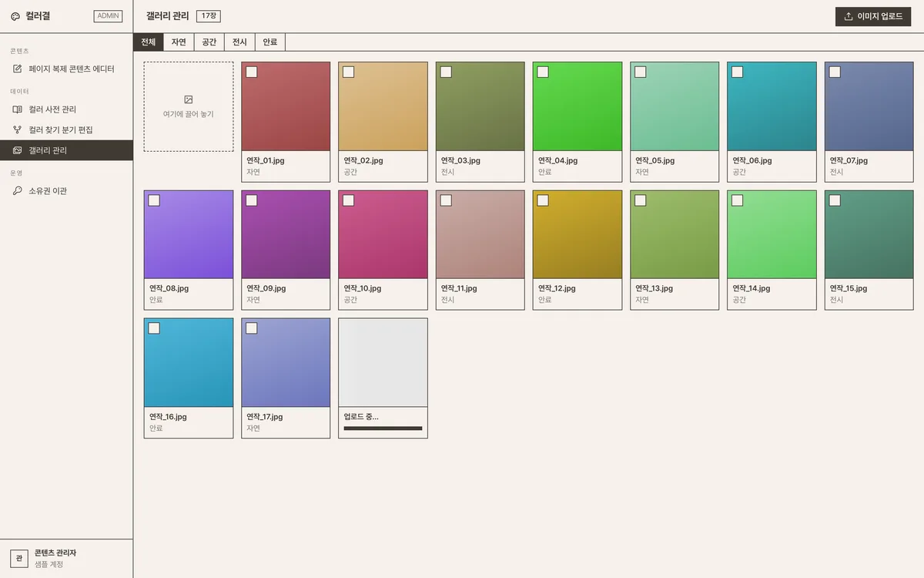924x578 pixels.
Task: Select the 공간 filter tab
Action: (209, 42)
